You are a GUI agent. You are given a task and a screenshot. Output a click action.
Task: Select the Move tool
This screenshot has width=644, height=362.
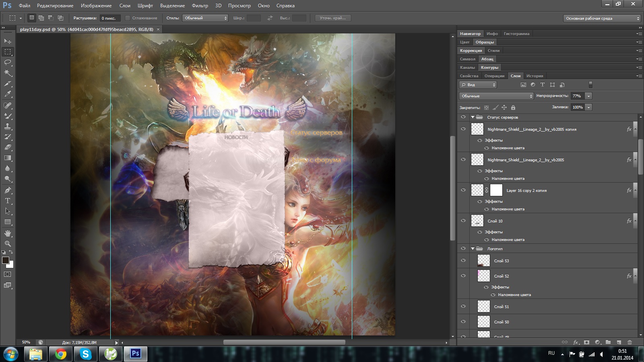8,41
